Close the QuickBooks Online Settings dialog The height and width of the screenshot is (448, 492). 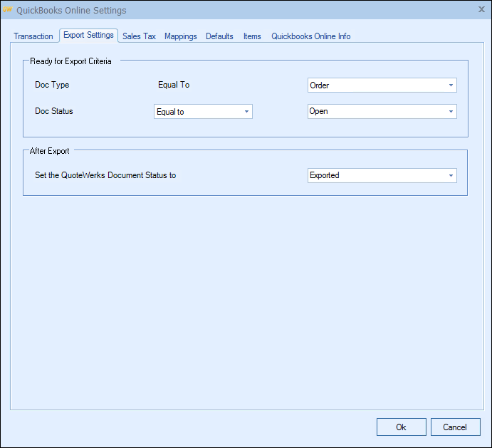tap(481, 9)
